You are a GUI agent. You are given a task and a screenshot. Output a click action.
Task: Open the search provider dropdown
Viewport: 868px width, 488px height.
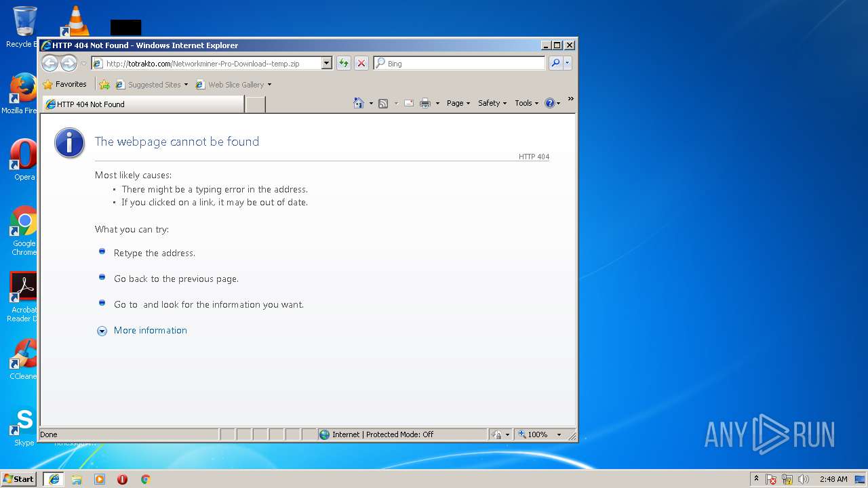click(x=567, y=64)
